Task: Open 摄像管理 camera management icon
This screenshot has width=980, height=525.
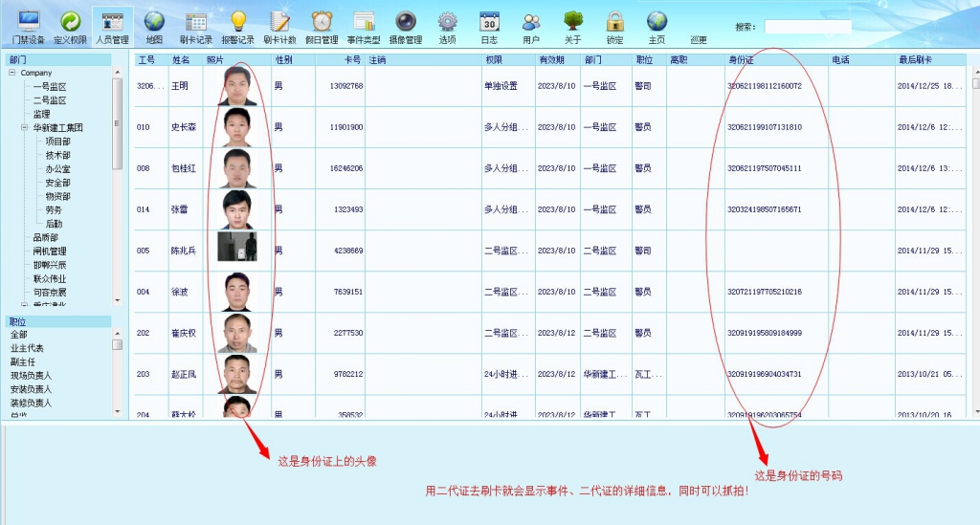Action: (x=406, y=27)
